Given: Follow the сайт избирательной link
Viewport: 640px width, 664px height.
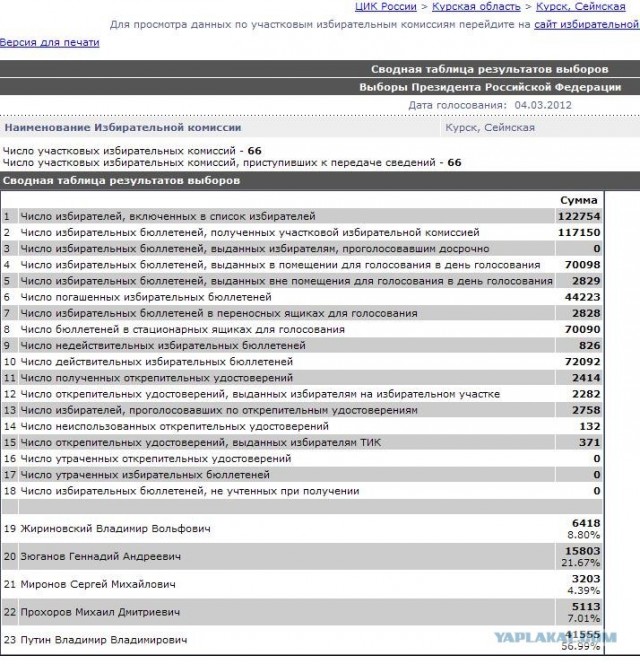Looking at the screenshot, I should (587, 25).
